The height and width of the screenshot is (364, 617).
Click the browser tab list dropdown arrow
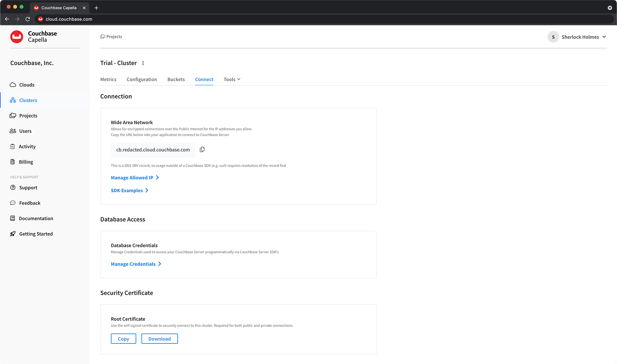click(x=610, y=8)
